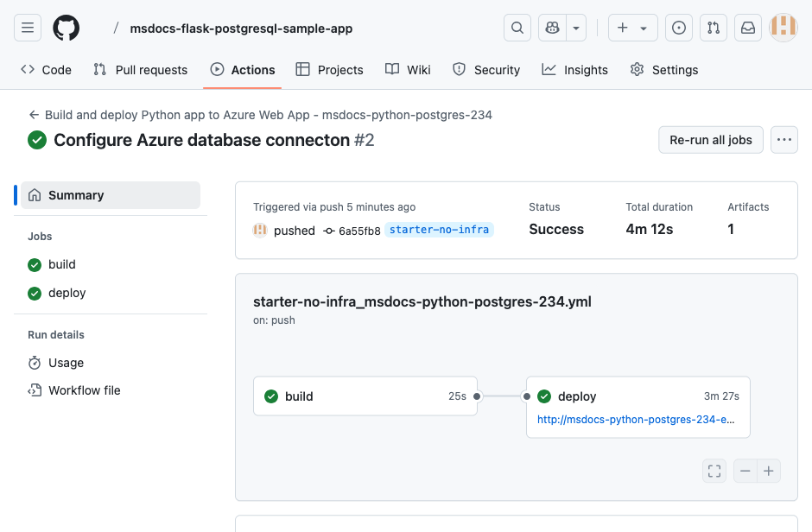The image size is (812, 532).
Task: Expand the Copilot dropdown arrow
Action: click(577, 27)
